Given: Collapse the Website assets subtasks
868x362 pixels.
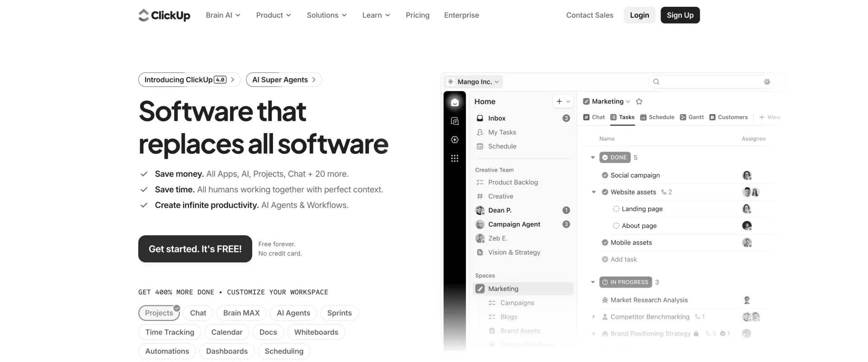Looking at the screenshot, I should pos(594,192).
